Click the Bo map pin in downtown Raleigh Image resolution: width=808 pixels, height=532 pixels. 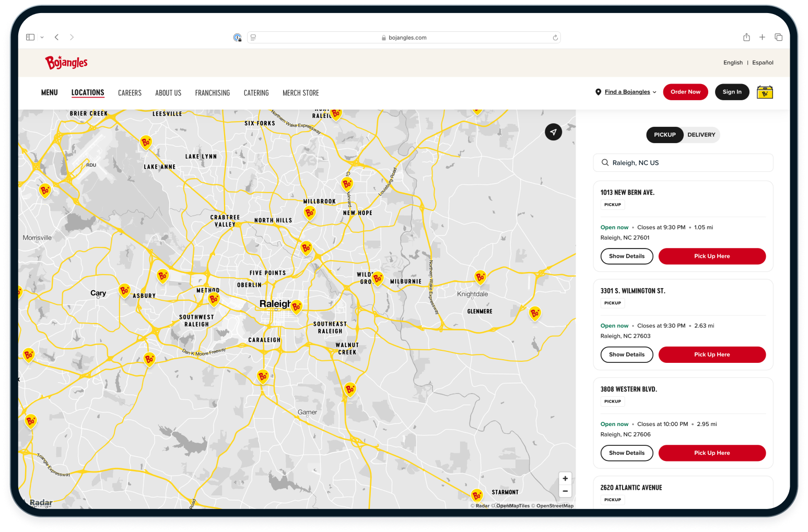click(x=296, y=307)
